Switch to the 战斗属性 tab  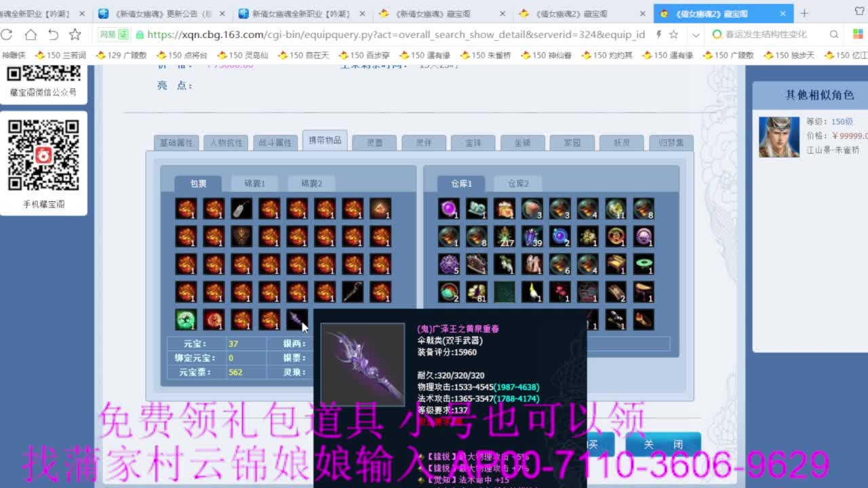(x=275, y=142)
